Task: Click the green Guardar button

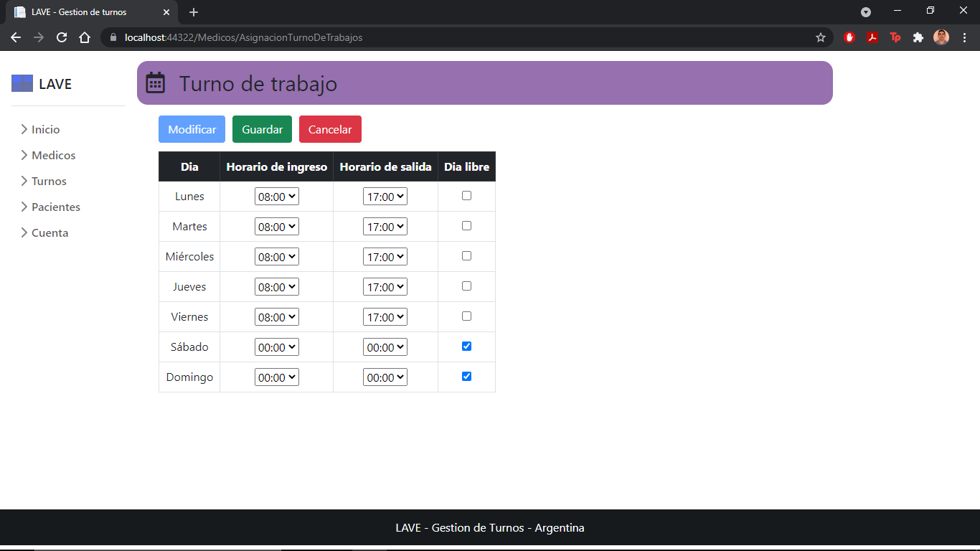Action: [262, 129]
